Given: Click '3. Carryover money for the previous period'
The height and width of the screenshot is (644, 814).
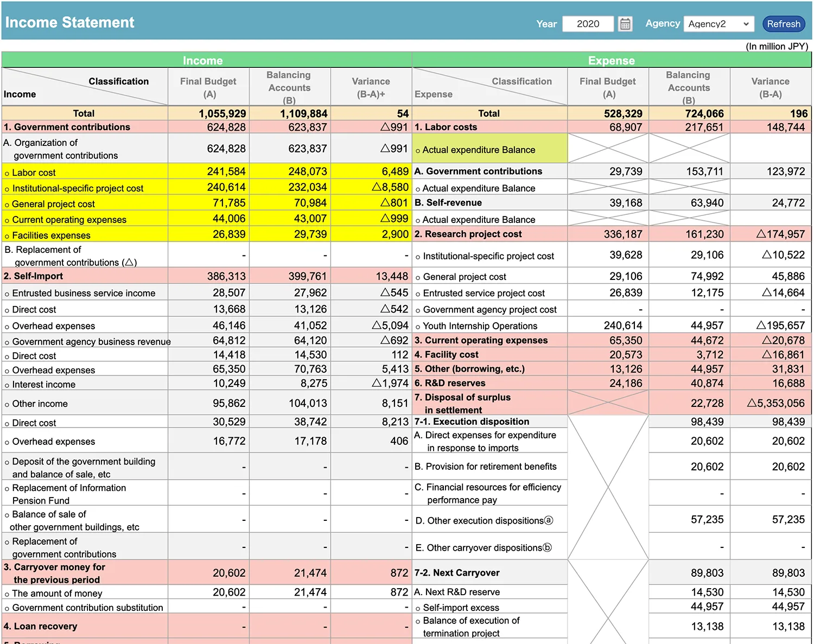Looking at the screenshot, I should [x=54, y=573].
